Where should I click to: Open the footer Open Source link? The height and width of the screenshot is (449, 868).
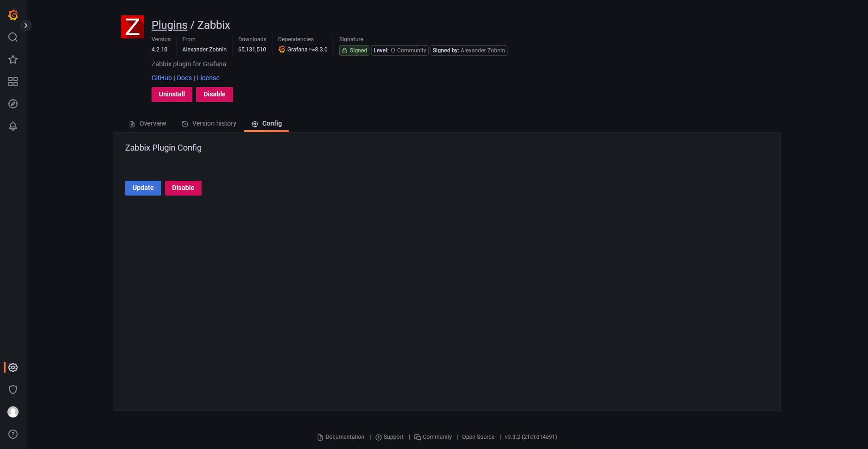coord(478,437)
